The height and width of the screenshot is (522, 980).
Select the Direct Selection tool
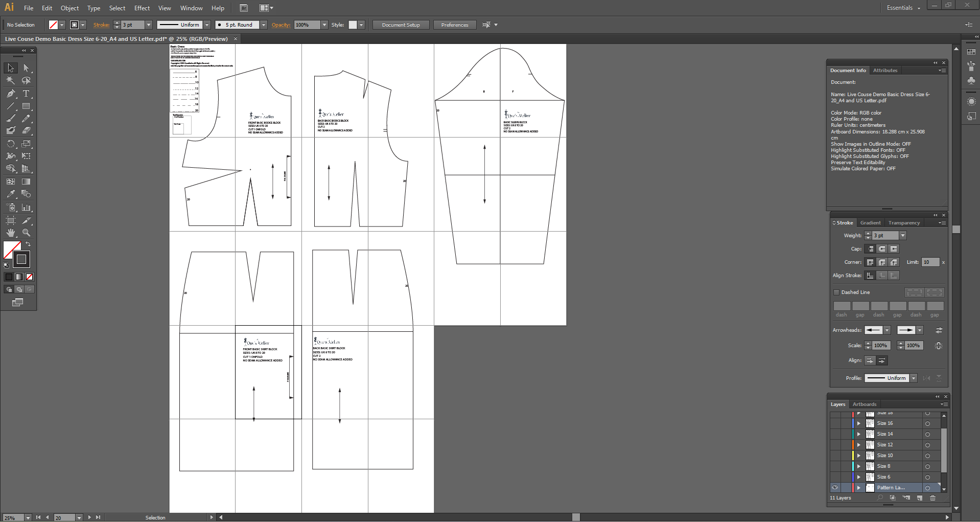[26, 68]
